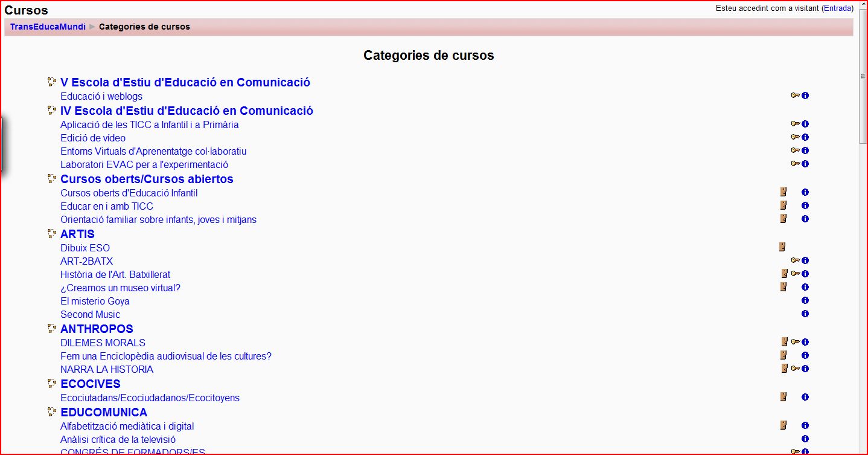
Task: Go to TransEducaMundi breadcrumb home
Action: [x=48, y=27]
